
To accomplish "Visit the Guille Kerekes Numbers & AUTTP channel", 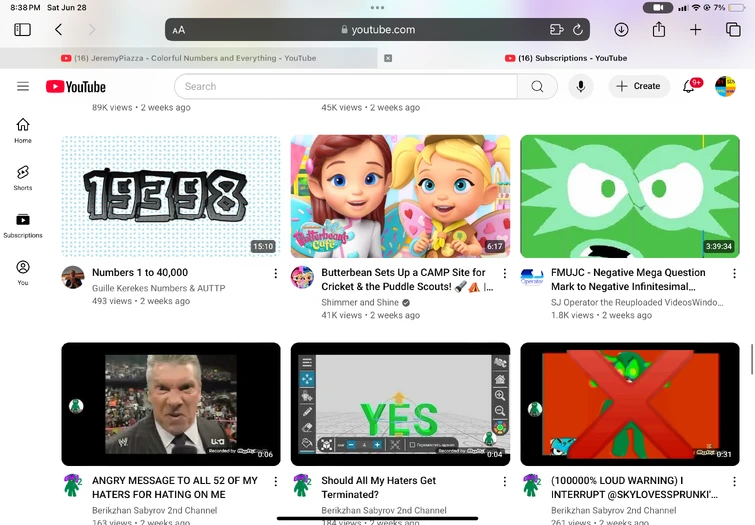I will coord(158,288).
